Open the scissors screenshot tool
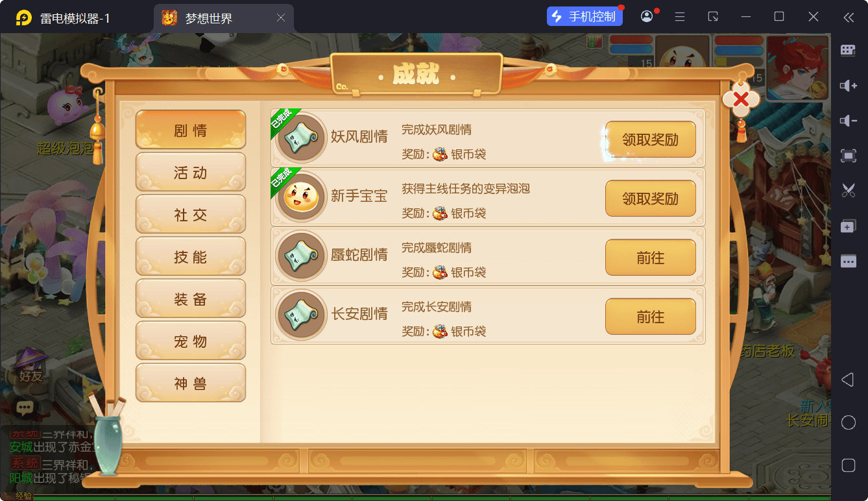Viewport: 868px width, 501px height. tap(848, 190)
